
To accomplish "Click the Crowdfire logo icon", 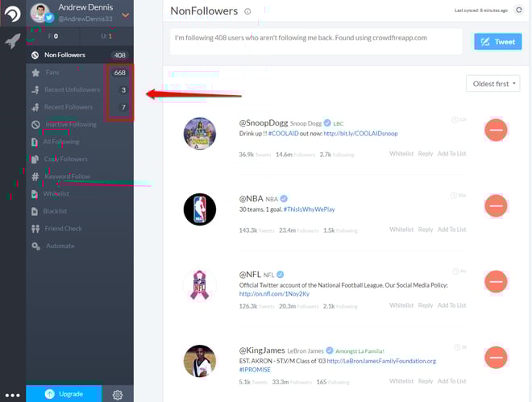I will click(x=13, y=13).
